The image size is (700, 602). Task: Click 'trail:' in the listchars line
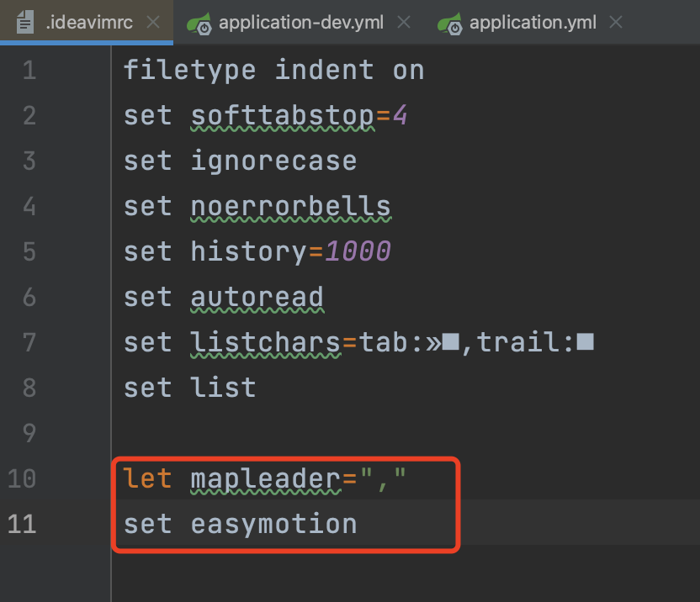point(526,343)
